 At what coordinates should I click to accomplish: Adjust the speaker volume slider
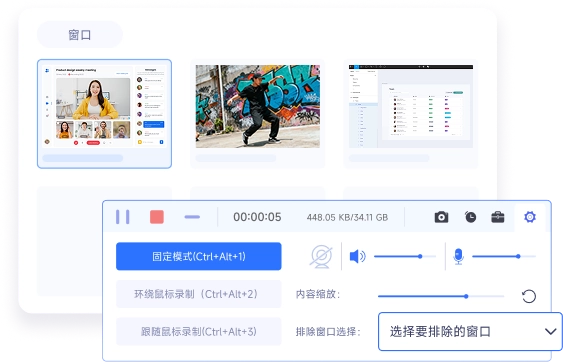(x=405, y=256)
